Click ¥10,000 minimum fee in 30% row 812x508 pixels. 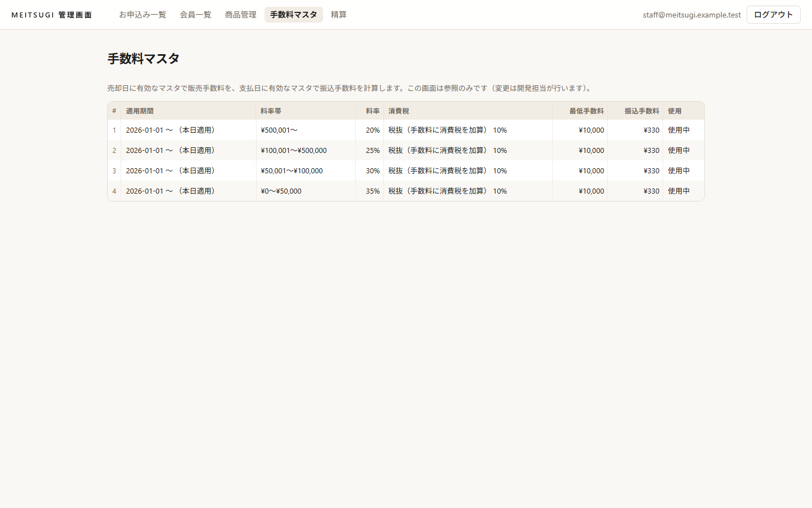592,170
